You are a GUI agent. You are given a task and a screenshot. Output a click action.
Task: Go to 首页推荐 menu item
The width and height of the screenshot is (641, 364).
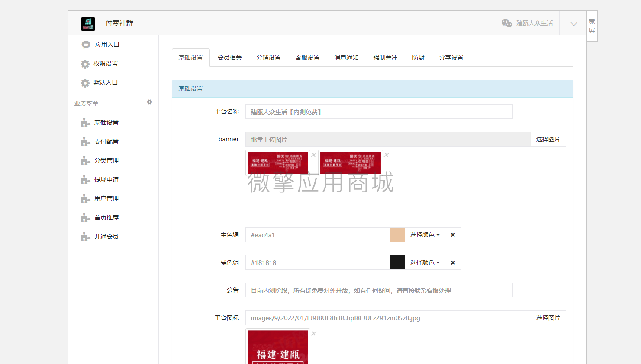pyautogui.click(x=106, y=217)
